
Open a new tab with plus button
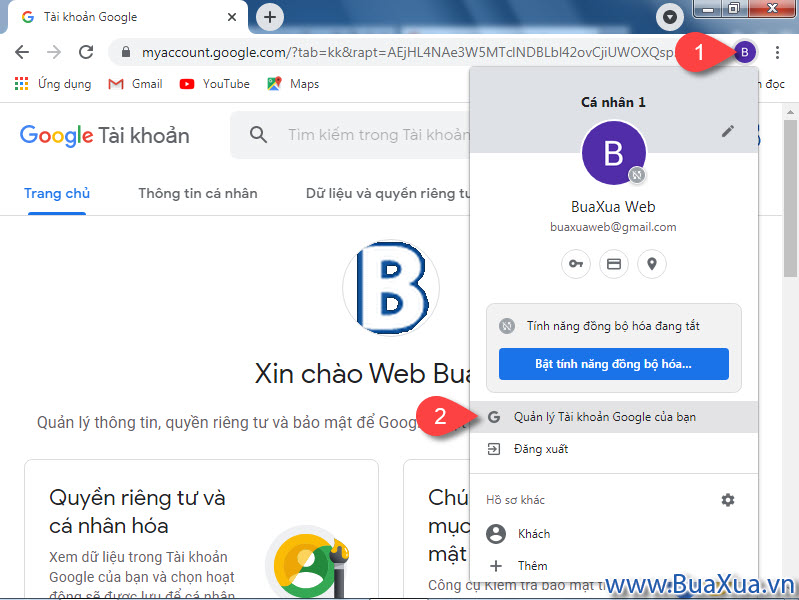(270, 17)
